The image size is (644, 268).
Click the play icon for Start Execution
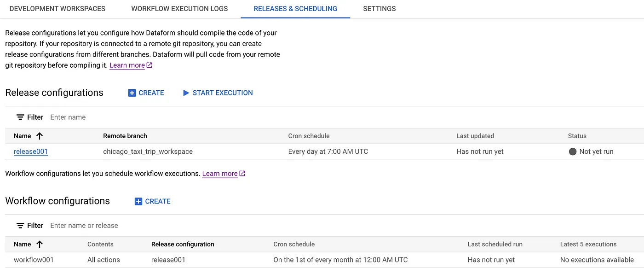186,93
